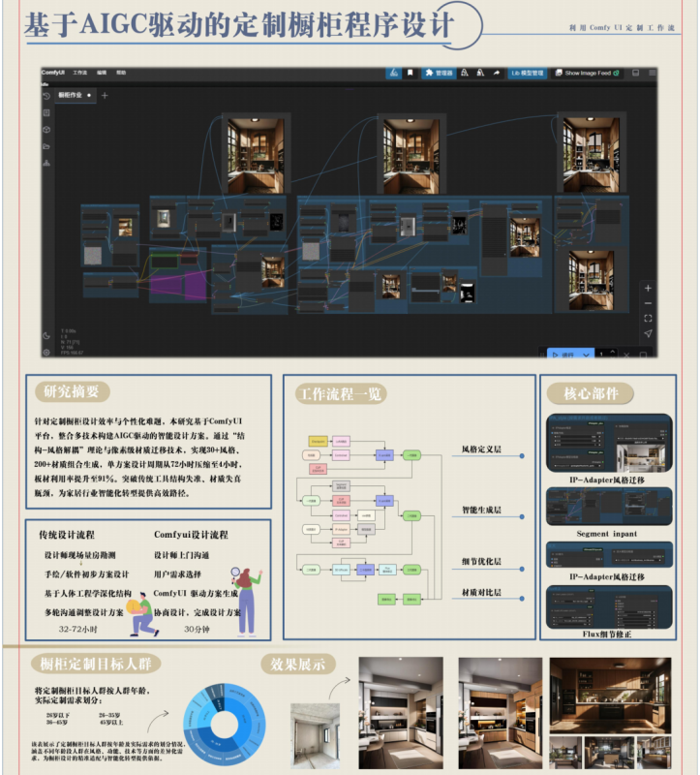Viewport: 700px width, 775px height.
Task: Open the model library cube icon
Action: pyautogui.click(x=46, y=130)
